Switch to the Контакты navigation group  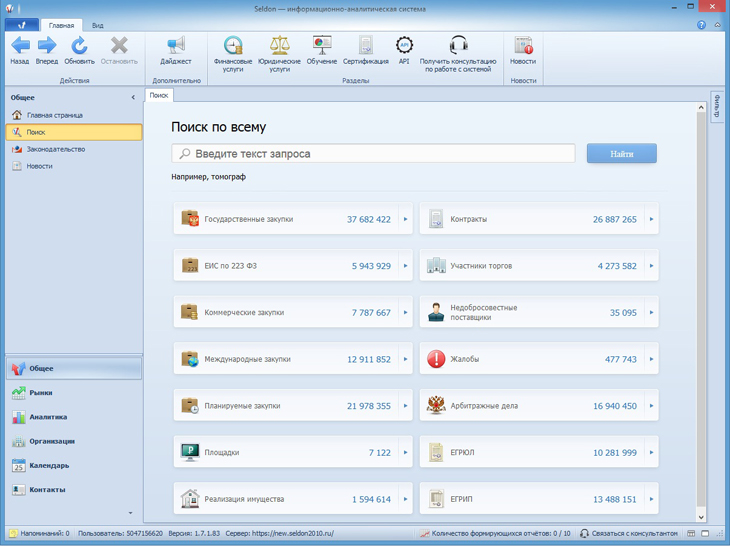click(74, 489)
